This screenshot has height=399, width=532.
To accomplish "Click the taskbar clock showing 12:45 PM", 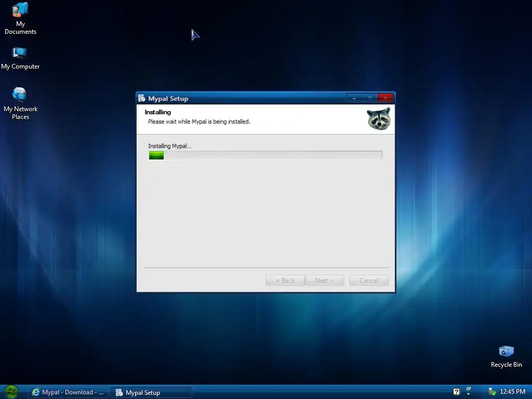I will point(512,392).
